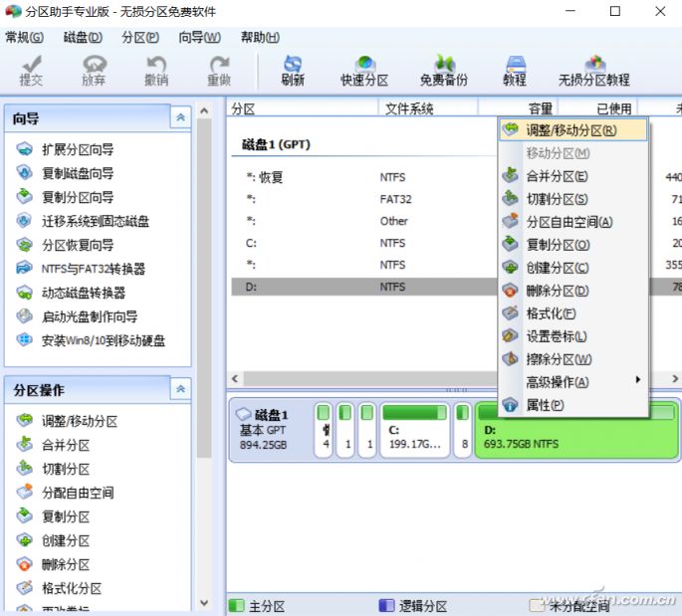The height and width of the screenshot is (616, 682).
Task: Open 动态磁盘转换器
Action: tap(71, 293)
